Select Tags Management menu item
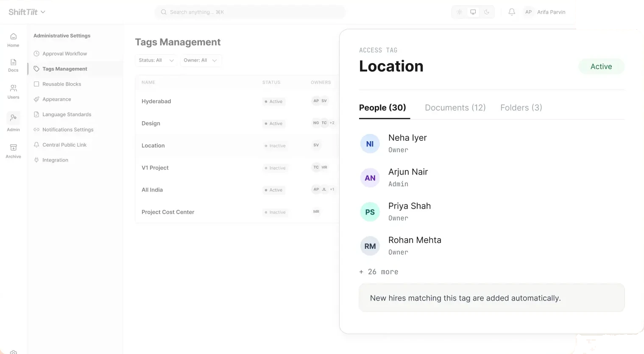The image size is (644, 354). click(75, 69)
